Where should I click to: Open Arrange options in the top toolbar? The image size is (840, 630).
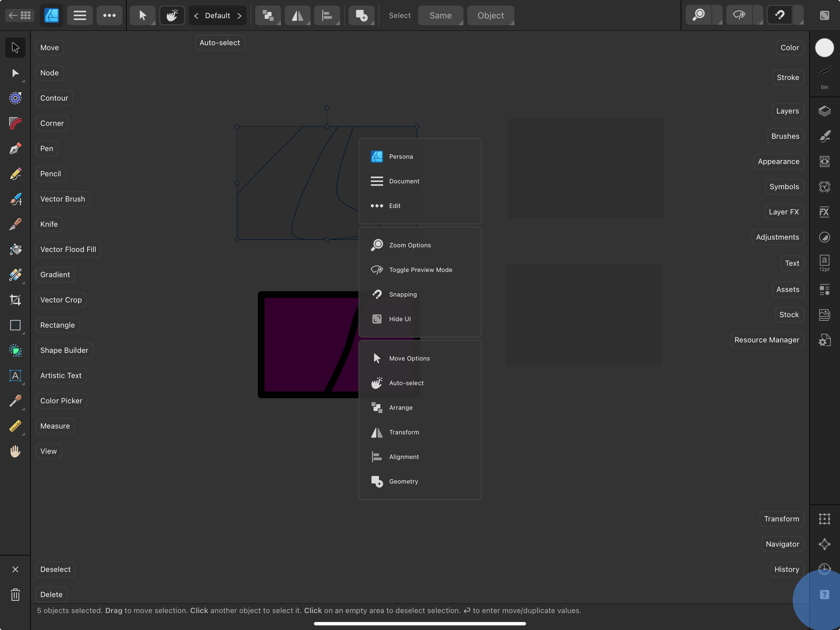click(x=268, y=16)
